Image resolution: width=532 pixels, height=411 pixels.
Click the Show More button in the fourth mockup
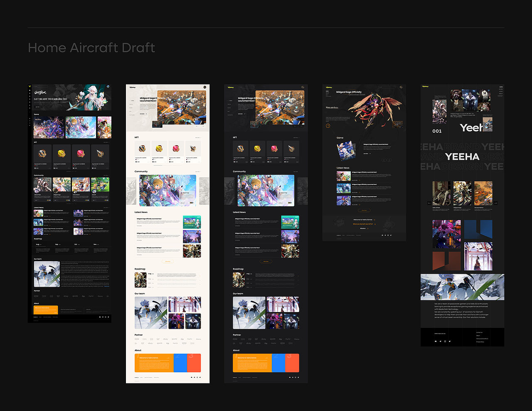click(x=364, y=210)
